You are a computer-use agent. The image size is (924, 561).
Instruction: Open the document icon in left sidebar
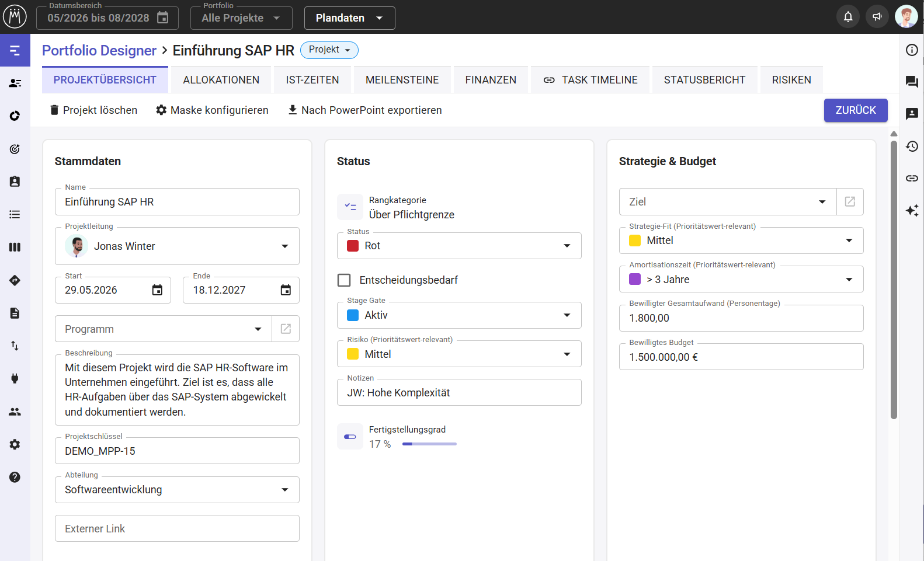point(15,313)
